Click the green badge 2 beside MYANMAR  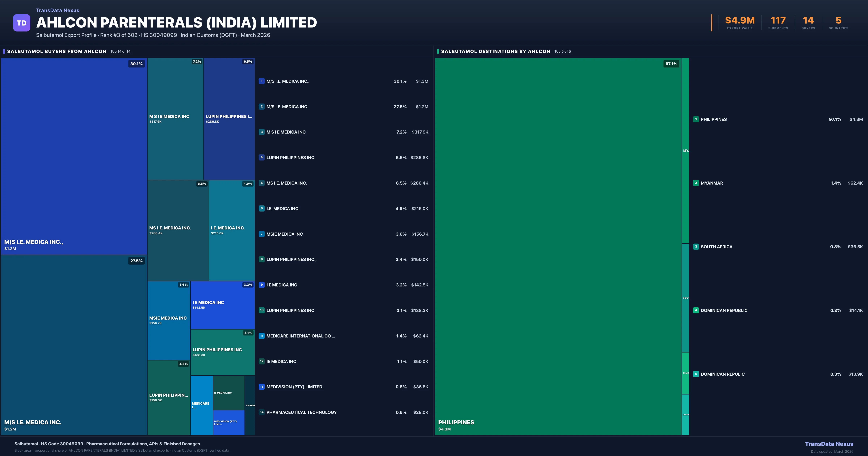pos(696,183)
